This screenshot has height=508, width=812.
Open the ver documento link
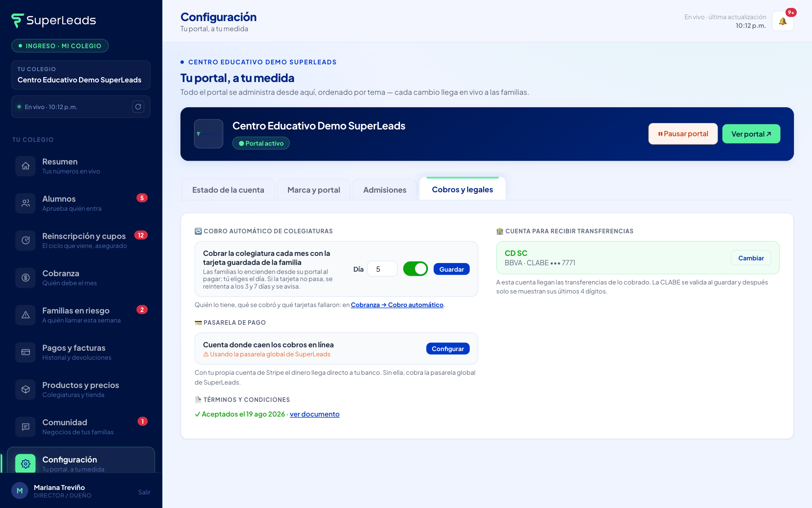315,414
